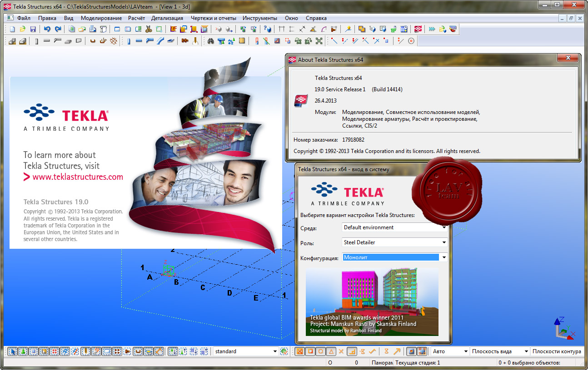Viewport: 588px width, 370px height.
Task: Click the orange overlapping squares clash check icon
Action: pos(362,29)
